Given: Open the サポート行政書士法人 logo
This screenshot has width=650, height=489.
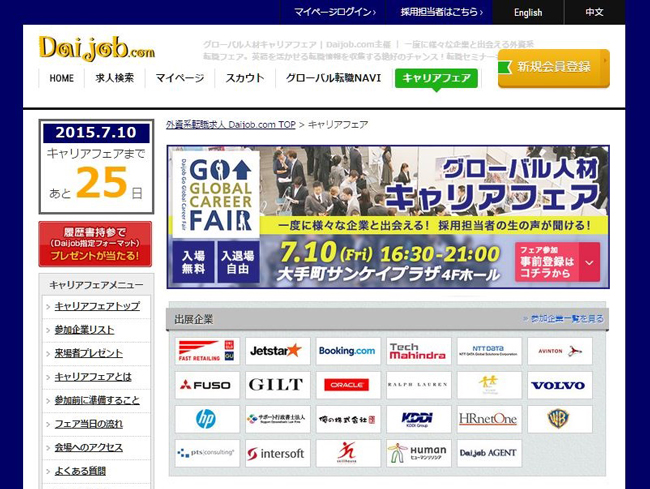Looking at the screenshot, I should (278, 419).
